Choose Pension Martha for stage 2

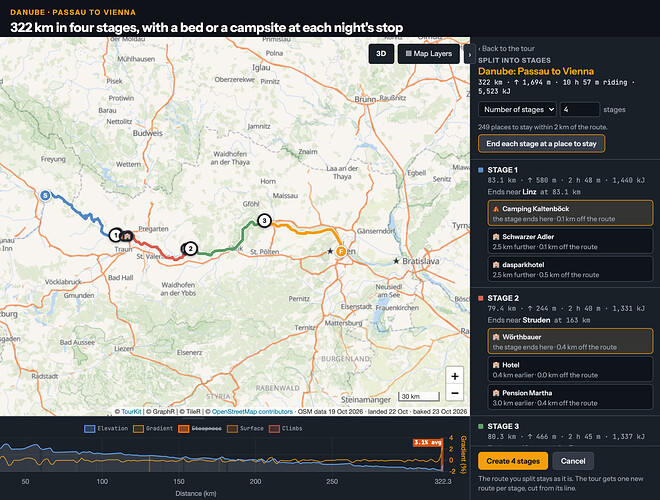(x=570, y=397)
